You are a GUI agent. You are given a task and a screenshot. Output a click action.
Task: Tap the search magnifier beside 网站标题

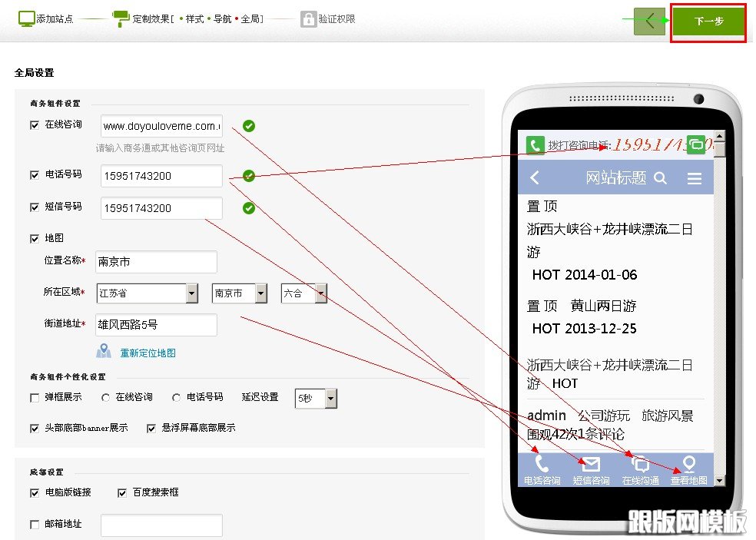(659, 177)
